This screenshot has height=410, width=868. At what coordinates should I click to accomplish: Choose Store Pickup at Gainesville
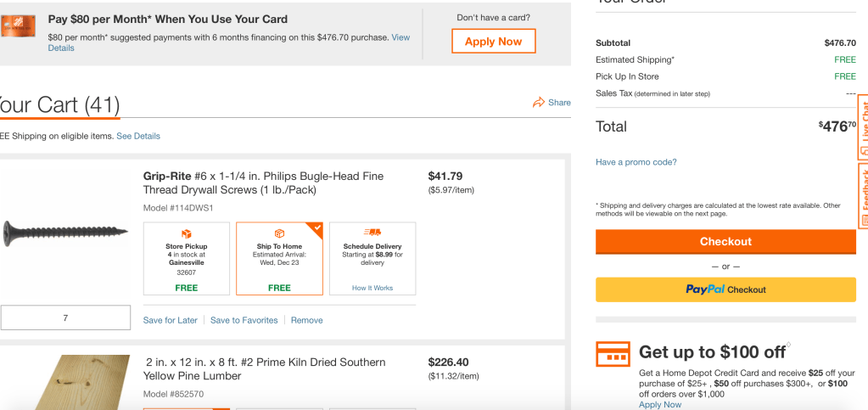187,258
